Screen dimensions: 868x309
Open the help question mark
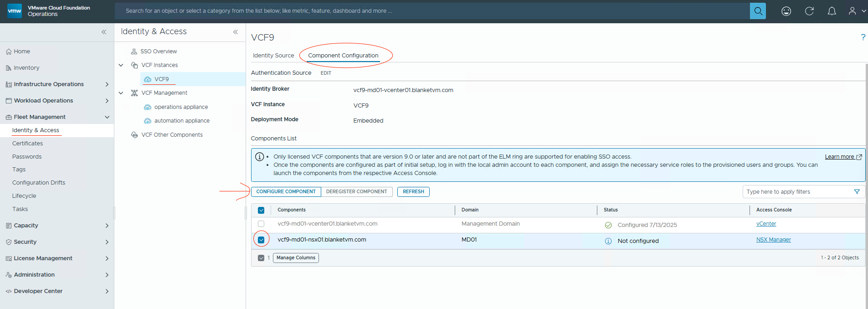pos(863,37)
